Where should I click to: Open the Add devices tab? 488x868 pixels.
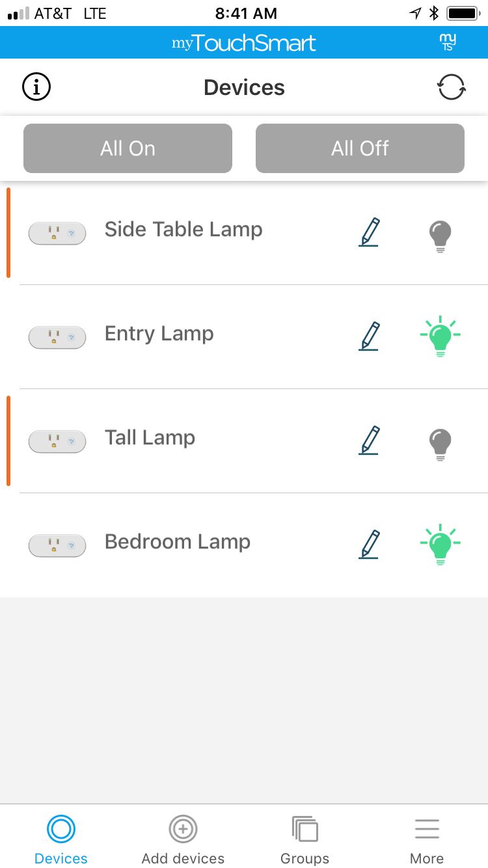click(x=183, y=839)
